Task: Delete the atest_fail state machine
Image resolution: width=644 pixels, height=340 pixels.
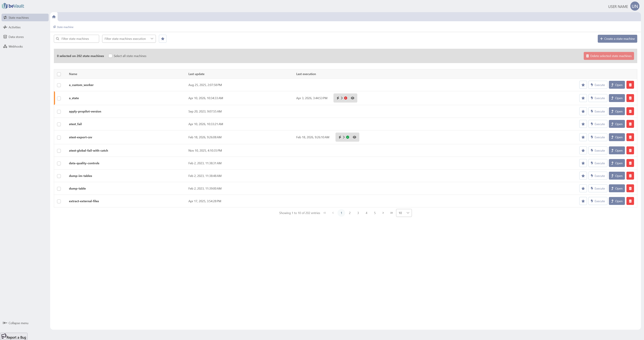Action: click(x=630, y=124)
